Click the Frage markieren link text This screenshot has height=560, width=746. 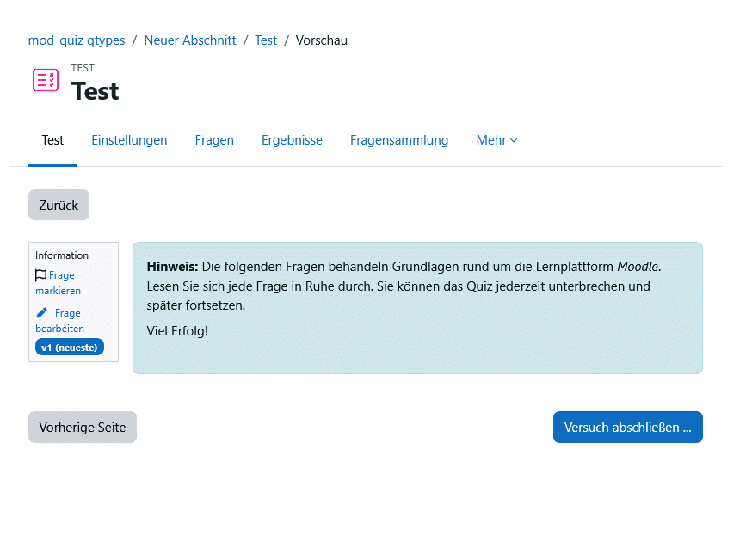58,283
